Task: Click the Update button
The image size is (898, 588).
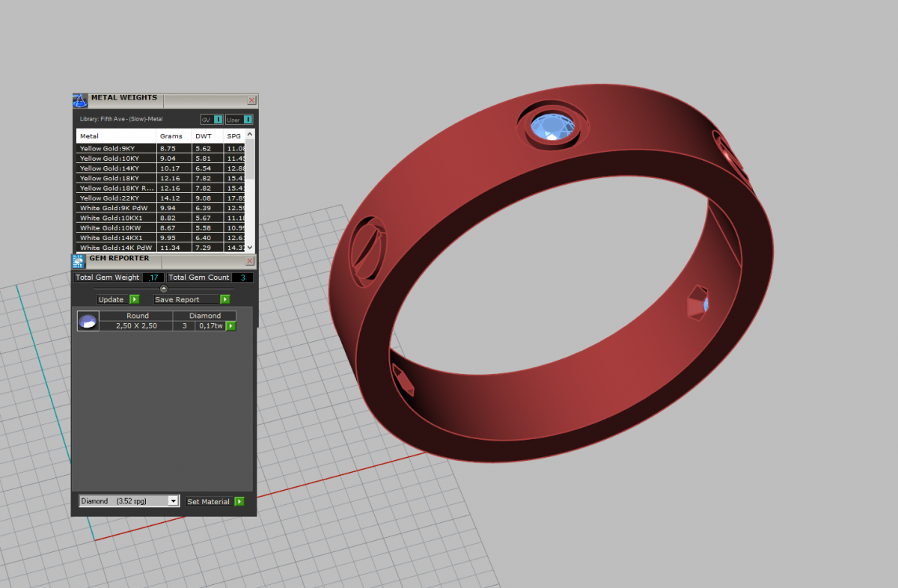Action: [118, 299]
